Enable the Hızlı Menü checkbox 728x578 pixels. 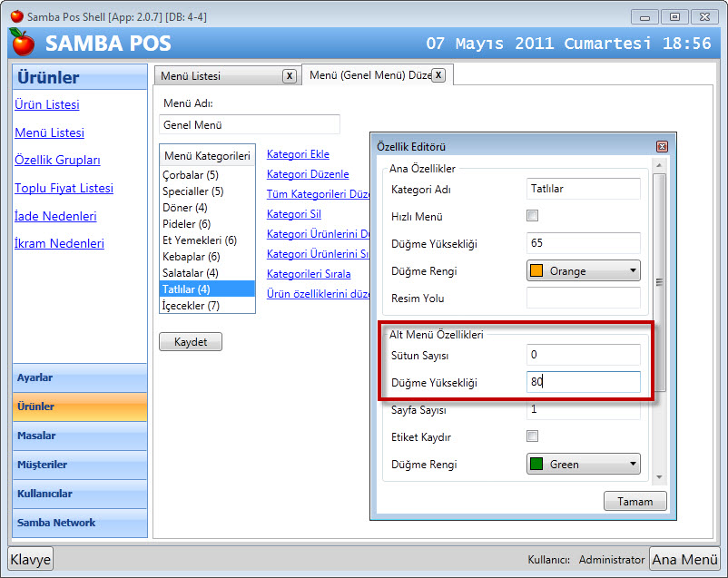click(x=533, y=216)
